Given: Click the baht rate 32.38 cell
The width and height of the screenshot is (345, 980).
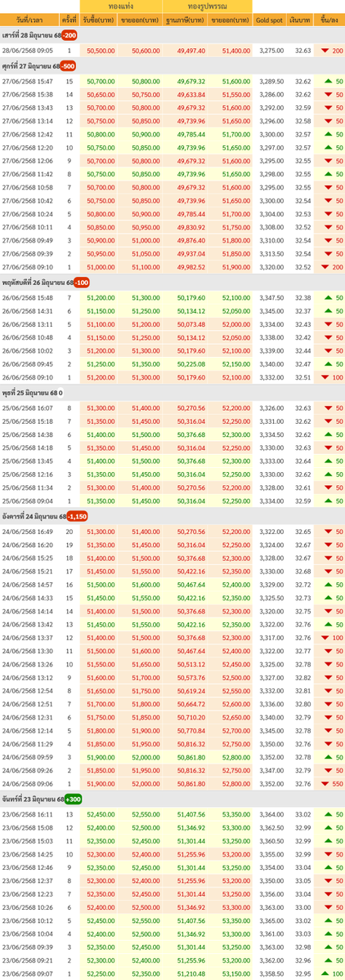Looking at the screenshot, I should pos(303,298).
